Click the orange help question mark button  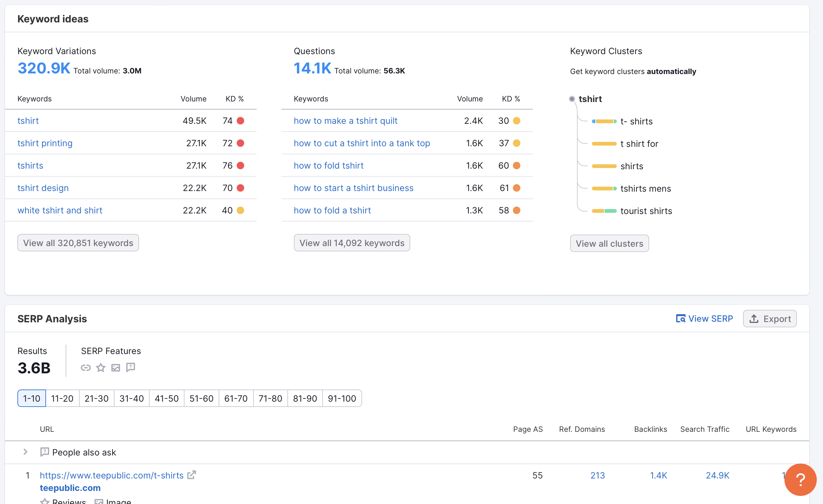tap(800, 480)
